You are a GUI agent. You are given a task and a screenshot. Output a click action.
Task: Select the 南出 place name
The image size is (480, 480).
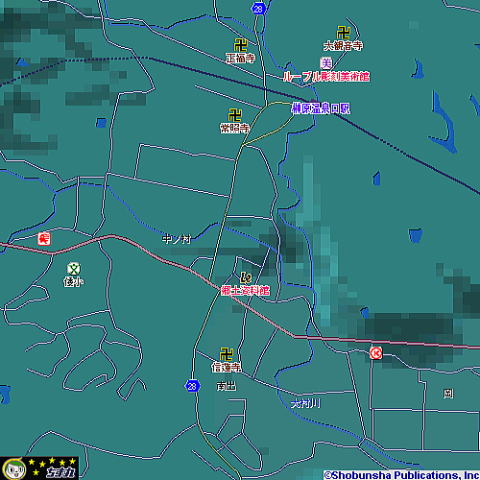point(226,386)
